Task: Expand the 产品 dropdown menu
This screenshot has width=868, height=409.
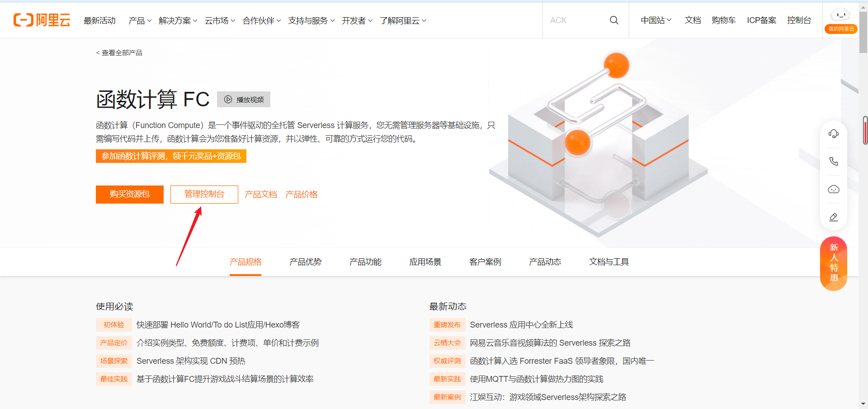Action: coord(140,20)
